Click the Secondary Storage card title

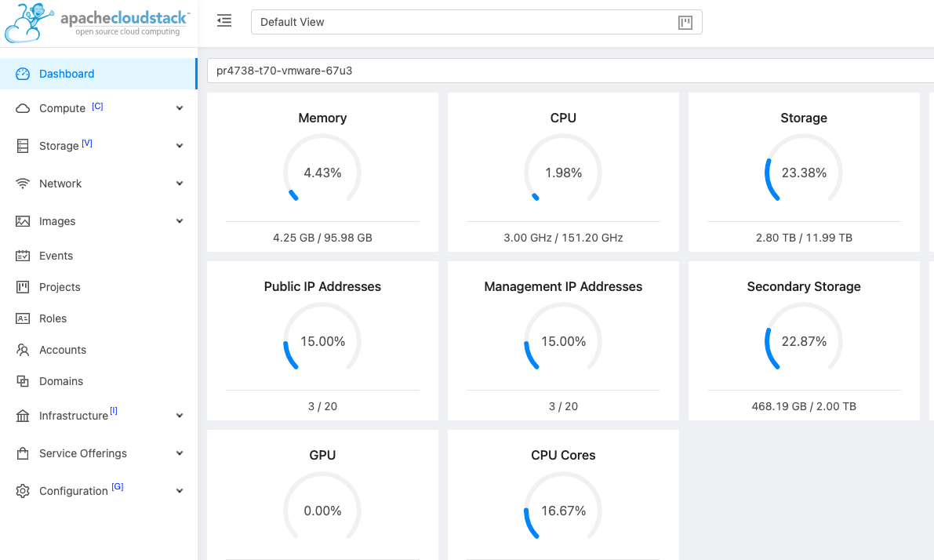pyautogui.click(x=804, y=286)
